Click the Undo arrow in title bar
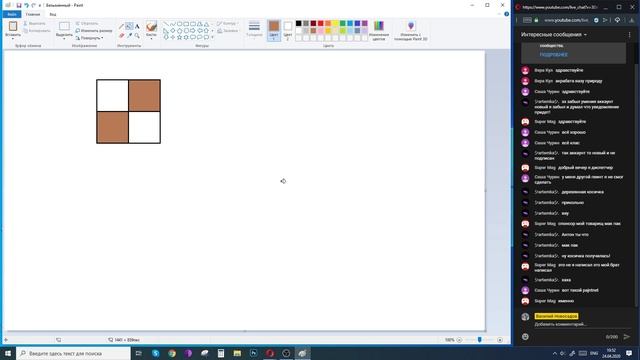 coord(27,5)
